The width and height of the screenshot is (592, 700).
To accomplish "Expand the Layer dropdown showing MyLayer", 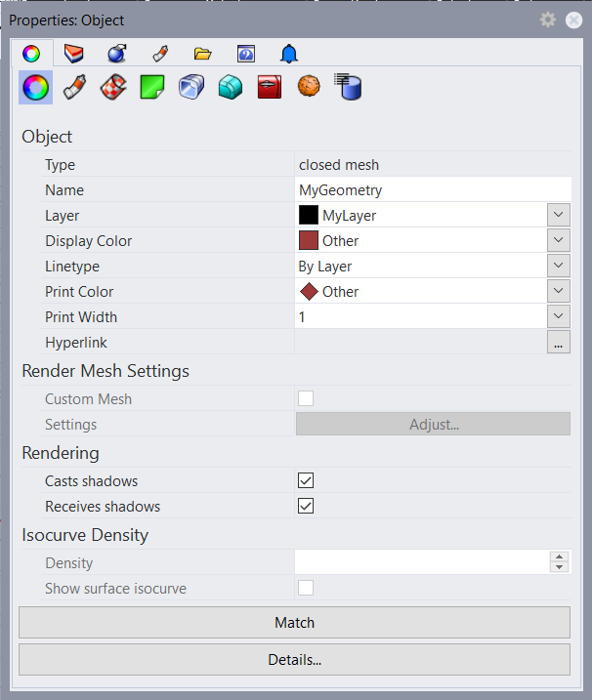I will (559, 215).
